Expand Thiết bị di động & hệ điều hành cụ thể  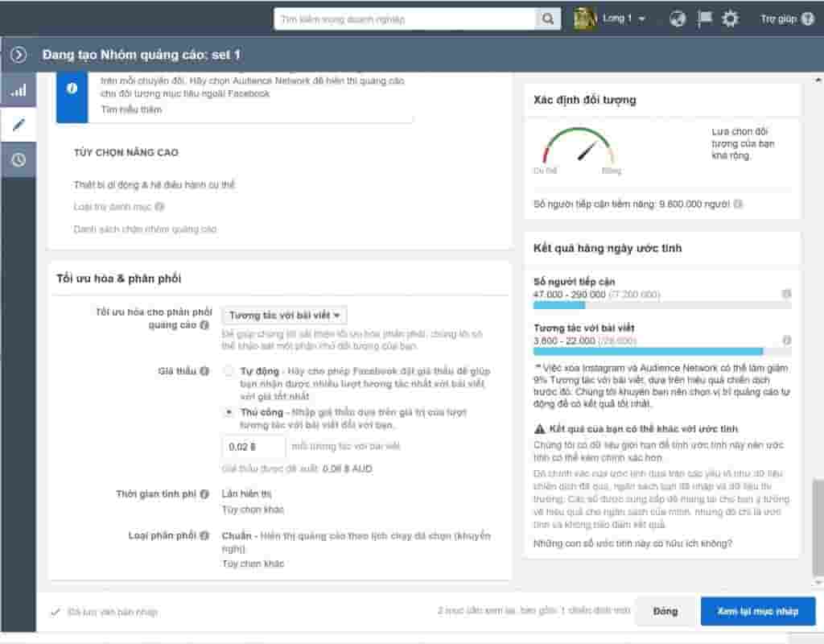(154, 184)
